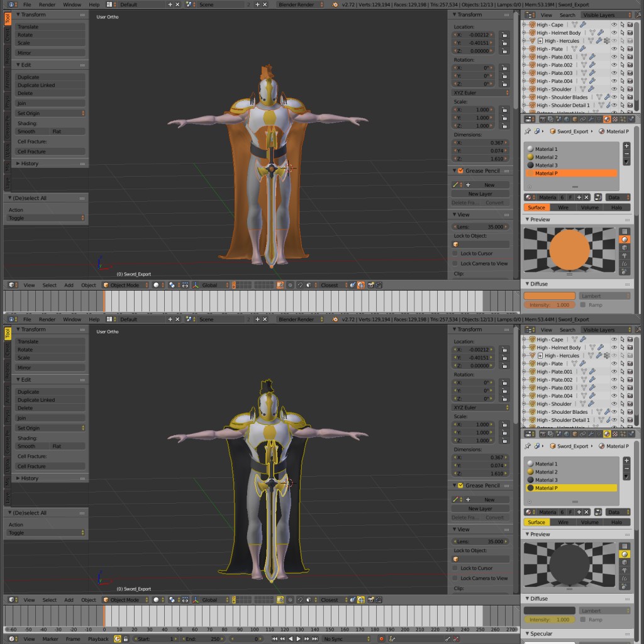This screenshot has width=644, height=644.
Task: Check Lock Camera to View in the lower viewport
Action: click(x=455, y=579)
